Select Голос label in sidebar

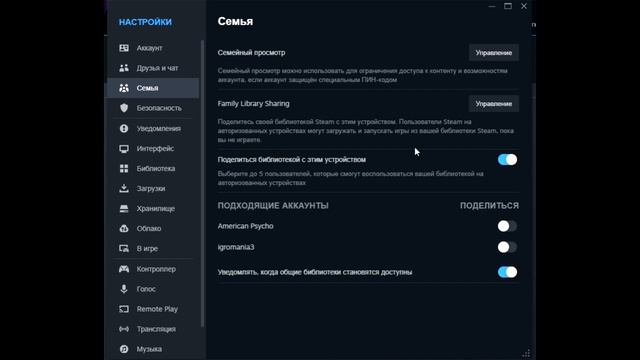click(146, 289)
